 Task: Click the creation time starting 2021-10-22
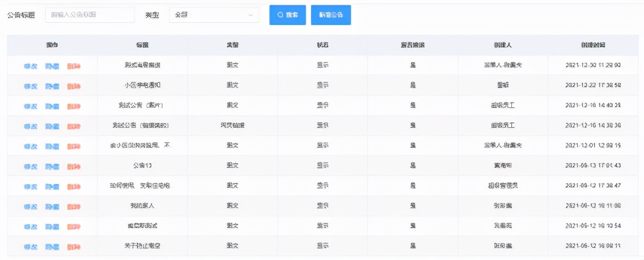(593, 85)
